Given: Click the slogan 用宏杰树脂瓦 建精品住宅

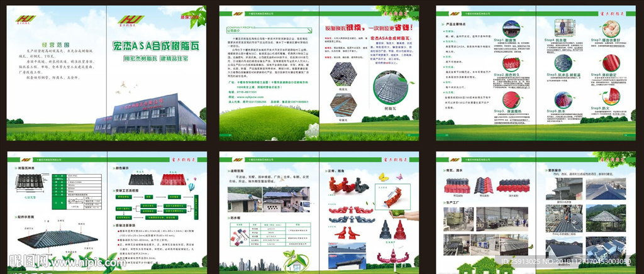Looking at the screenshot, I should (x=156, y=58).
